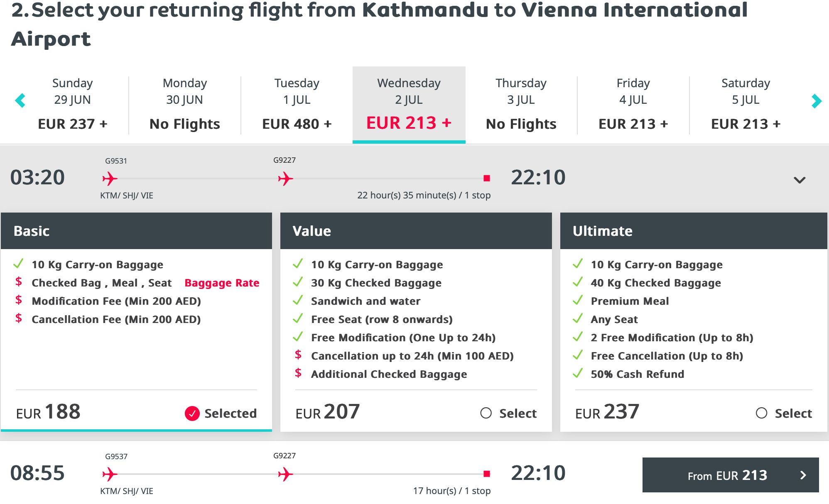Click the next week right arrow

[816, 101]
